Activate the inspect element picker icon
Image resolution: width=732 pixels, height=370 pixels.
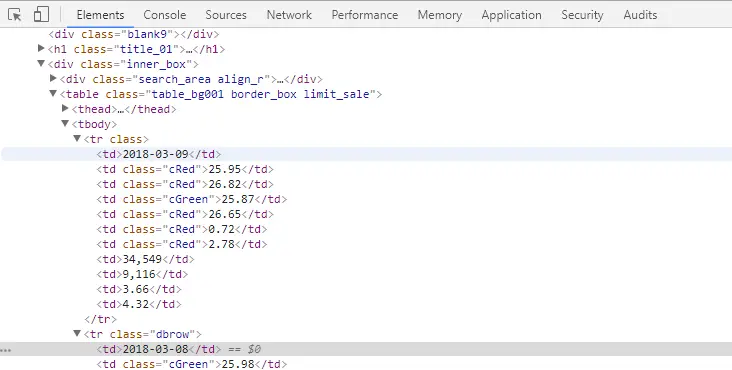pos(15,15)
